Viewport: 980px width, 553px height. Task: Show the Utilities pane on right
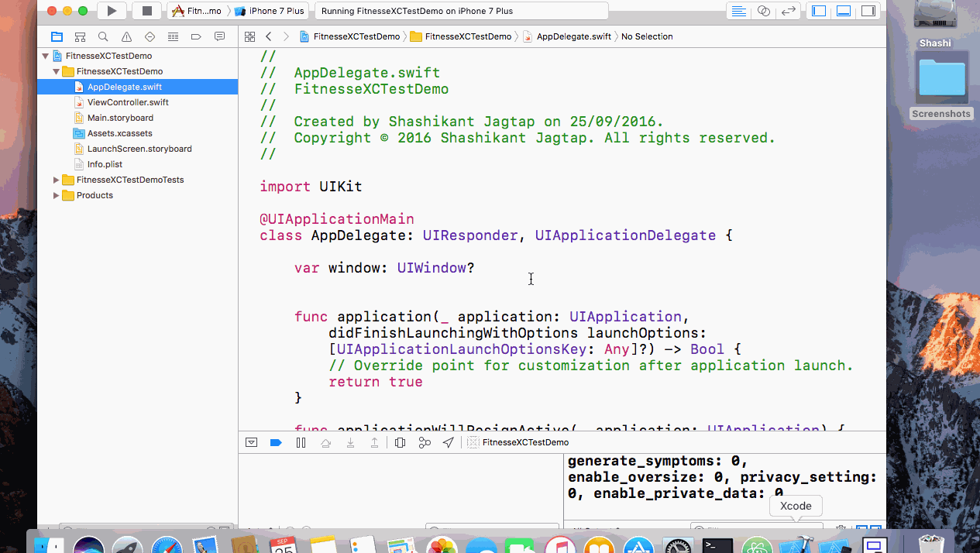(868, 11)
